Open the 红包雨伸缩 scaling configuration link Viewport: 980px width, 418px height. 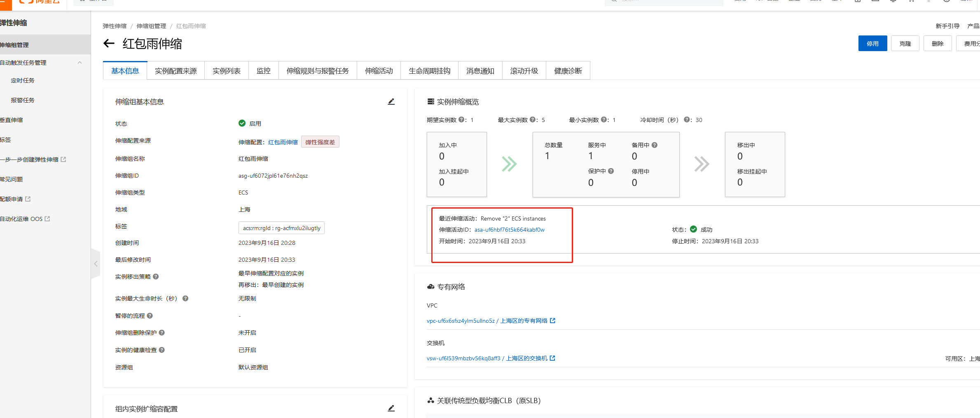[283, 142]
